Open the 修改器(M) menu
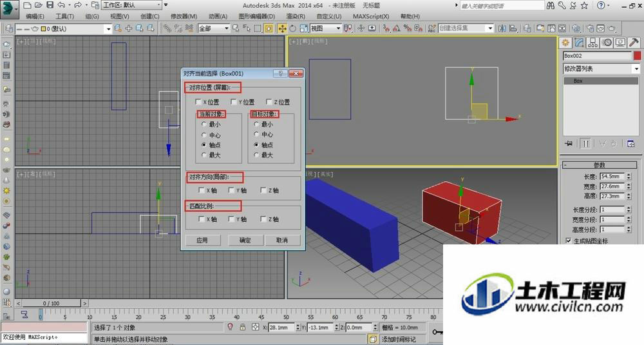 click(x=184, y=17)
